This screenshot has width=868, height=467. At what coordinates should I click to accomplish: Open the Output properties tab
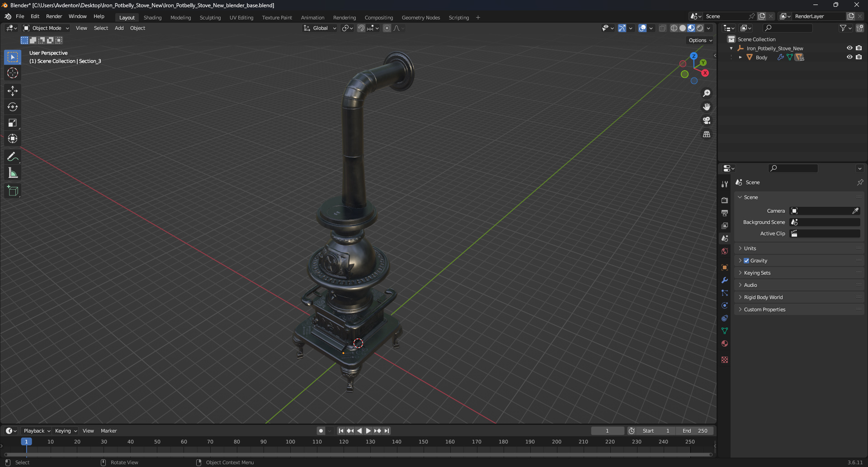click(725, 213)
